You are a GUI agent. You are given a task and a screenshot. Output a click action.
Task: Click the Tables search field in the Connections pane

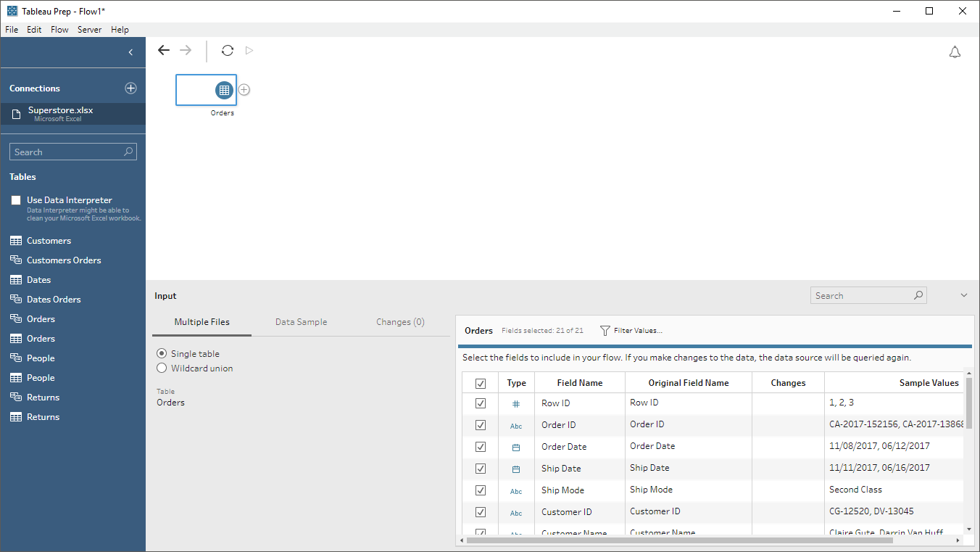coord(73,152)
